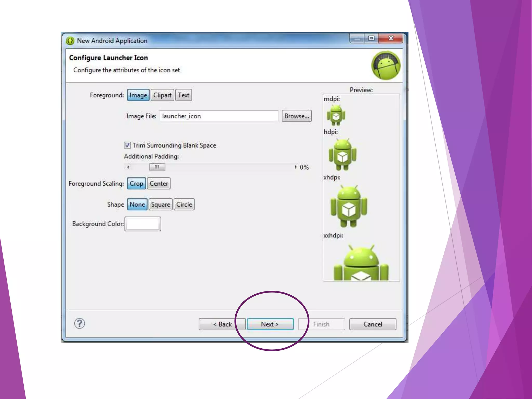Open the Background Color swatch
The width and height of the screenshot is (532, 399).
(x=143, y=224)
